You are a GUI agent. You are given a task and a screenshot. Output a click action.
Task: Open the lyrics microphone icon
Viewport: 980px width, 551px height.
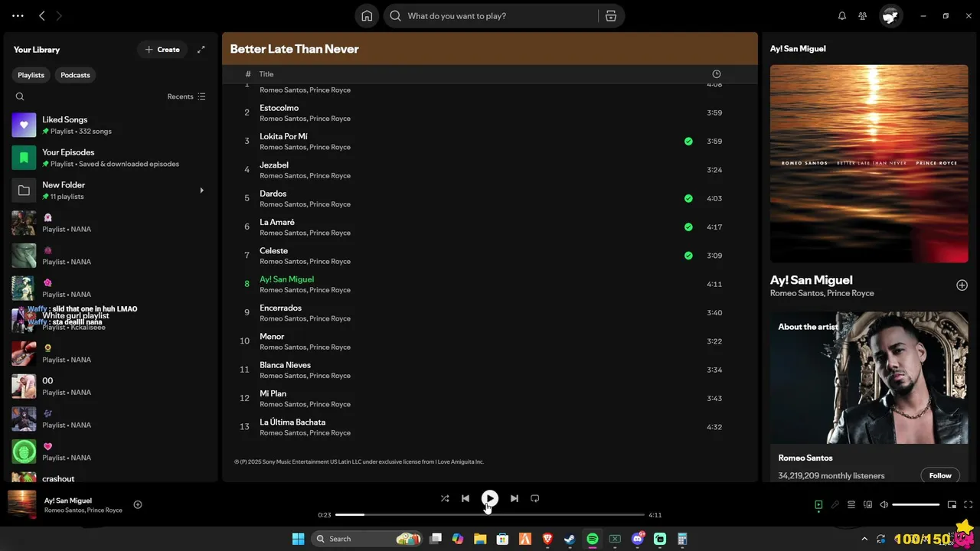pyautogui.click(x=835, y=505)
